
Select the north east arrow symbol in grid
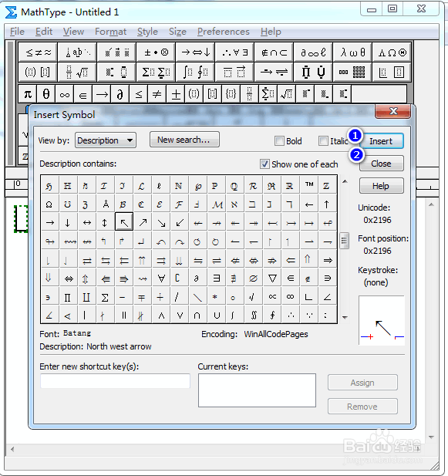[x=143, y=223]
